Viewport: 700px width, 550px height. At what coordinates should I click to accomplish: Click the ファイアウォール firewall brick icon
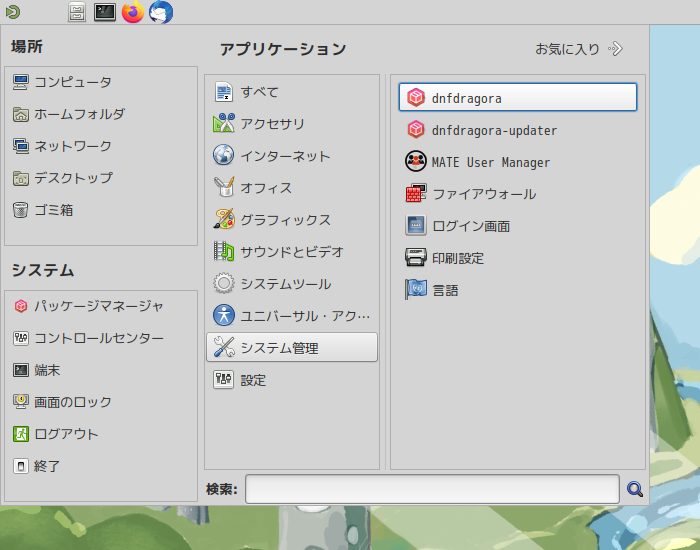[416, 193]
